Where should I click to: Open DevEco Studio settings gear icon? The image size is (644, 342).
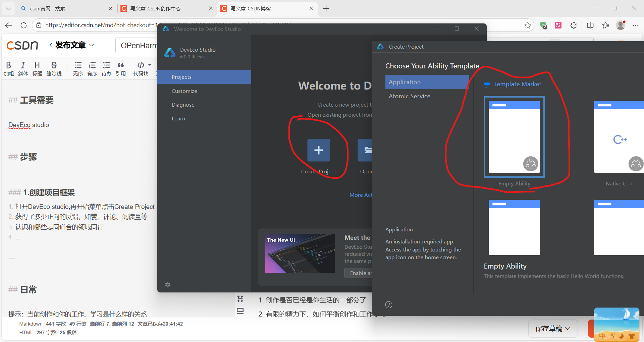point(168,285)
